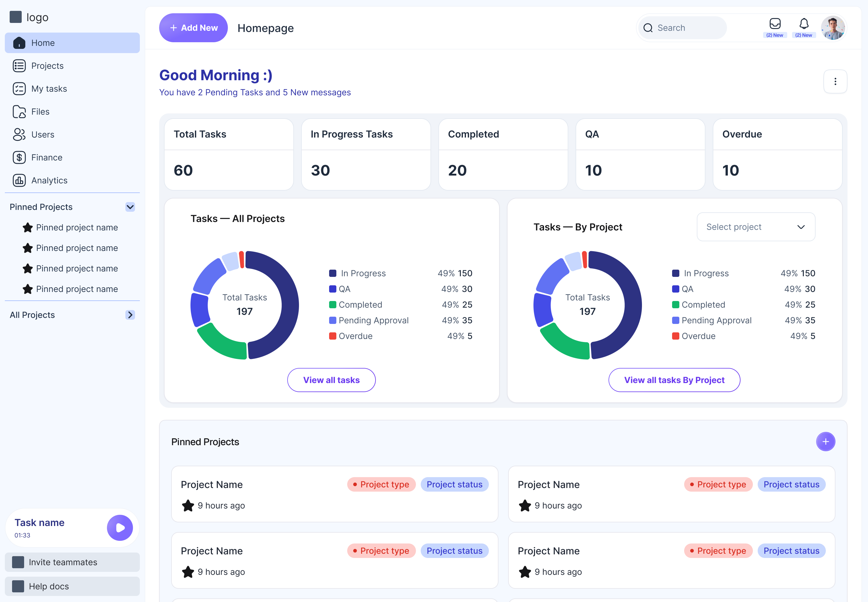Image resolution: width=868 pixels, height=602 pixels.
Task: Open the user profile avatar
Action: click(832, 28)
